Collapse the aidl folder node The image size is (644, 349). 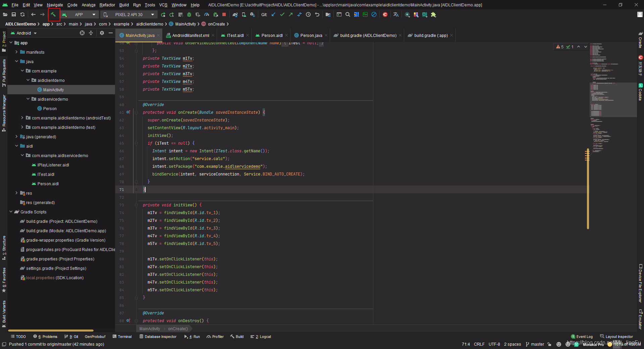(16, 146)
